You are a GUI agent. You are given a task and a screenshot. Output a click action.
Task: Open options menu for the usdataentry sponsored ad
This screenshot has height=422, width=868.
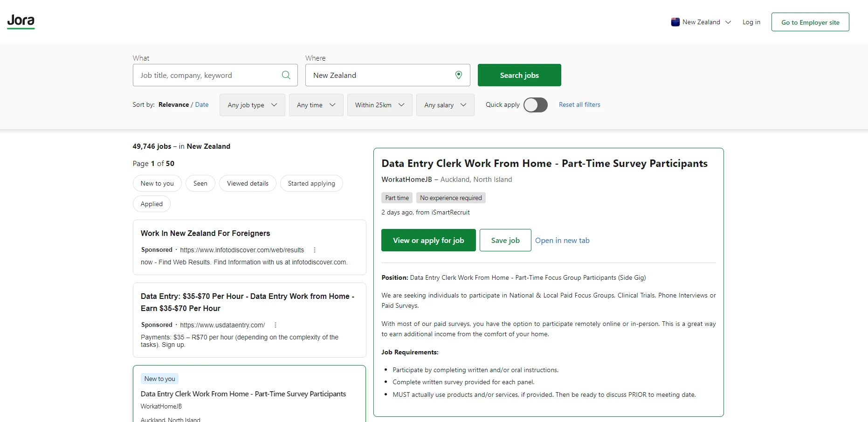tap(276, 325)
